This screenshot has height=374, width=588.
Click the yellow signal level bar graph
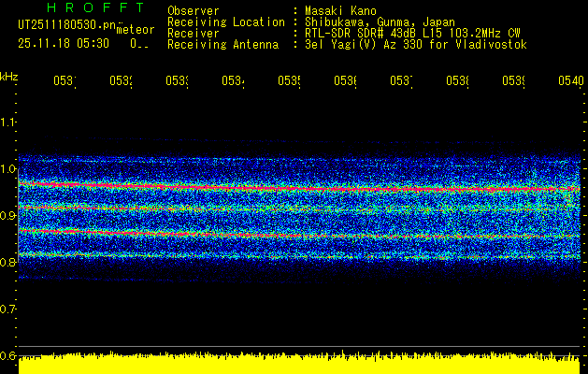[299, 363]
